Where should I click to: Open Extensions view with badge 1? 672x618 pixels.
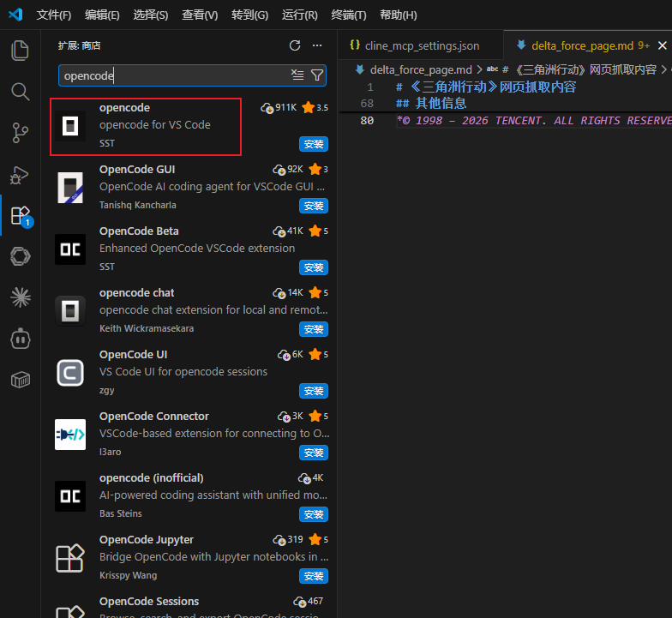pos(21,216)
